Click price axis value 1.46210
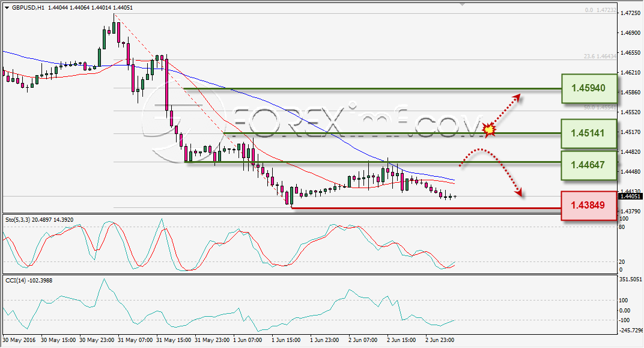 pos(630,72)
